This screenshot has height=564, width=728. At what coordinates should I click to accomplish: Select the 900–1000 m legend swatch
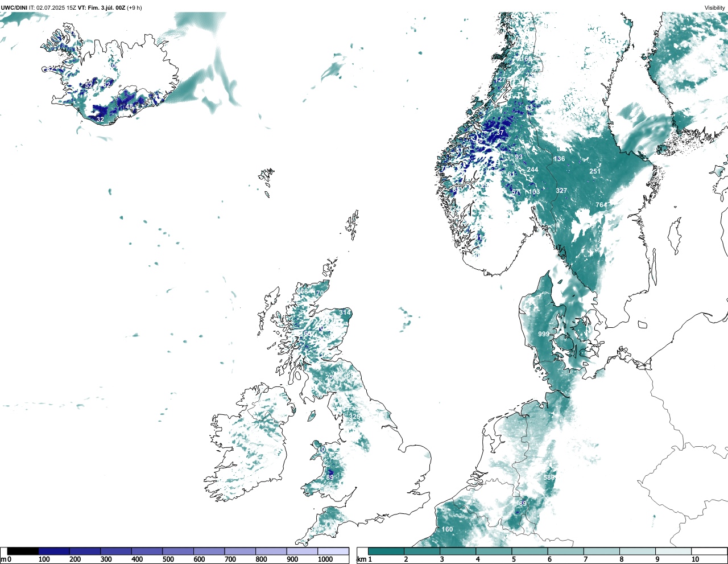tap(302, 551)
